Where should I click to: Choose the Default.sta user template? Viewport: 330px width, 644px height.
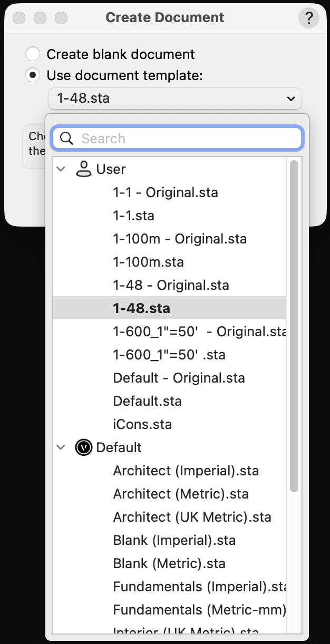tap(148, 401)
